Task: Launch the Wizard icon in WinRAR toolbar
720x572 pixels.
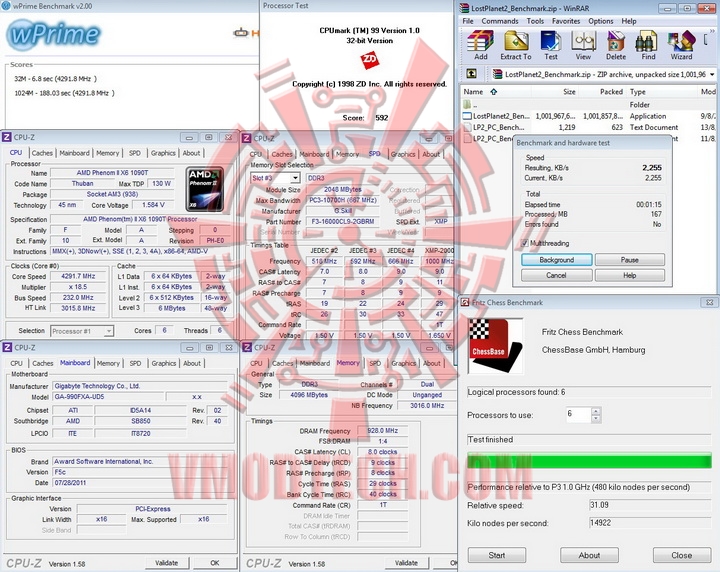Action: pyautogui.click(x=681, y=45)
